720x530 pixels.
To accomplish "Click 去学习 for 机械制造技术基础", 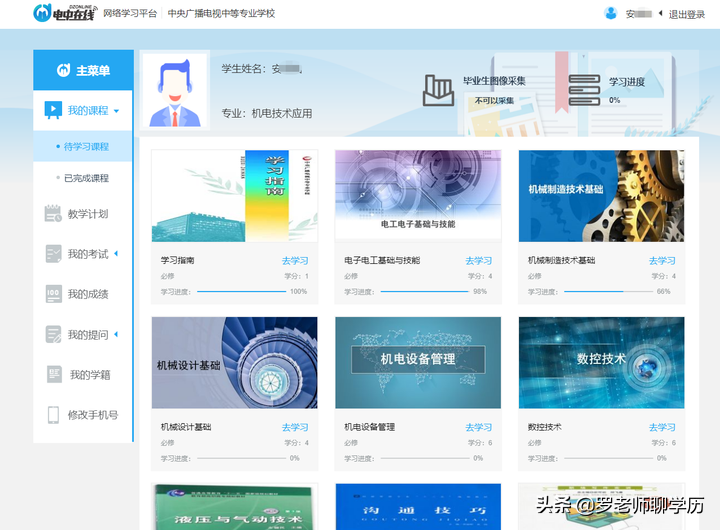I will click(662, 260).
